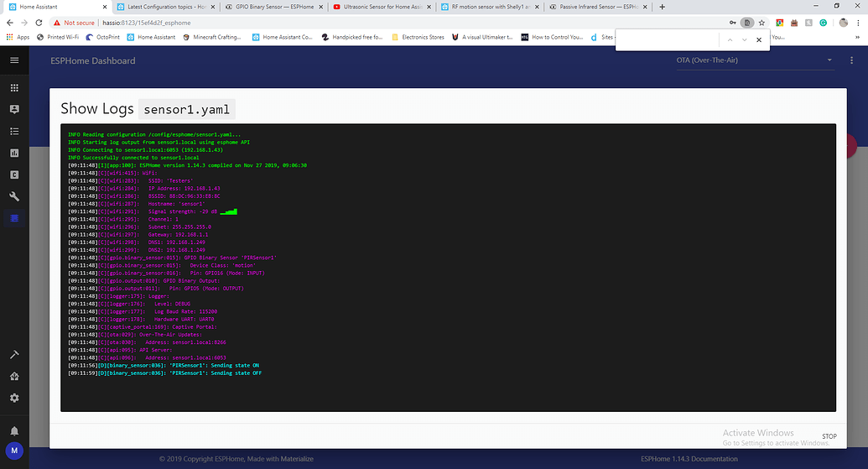
Task: Open the Electronics Stores bookmark folder
Action: pos(418,37)
